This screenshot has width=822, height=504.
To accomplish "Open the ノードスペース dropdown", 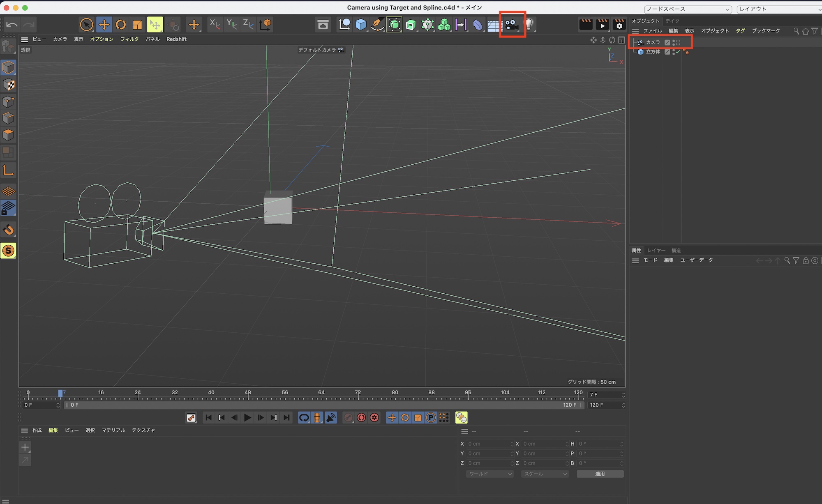I will coord(688,9).
